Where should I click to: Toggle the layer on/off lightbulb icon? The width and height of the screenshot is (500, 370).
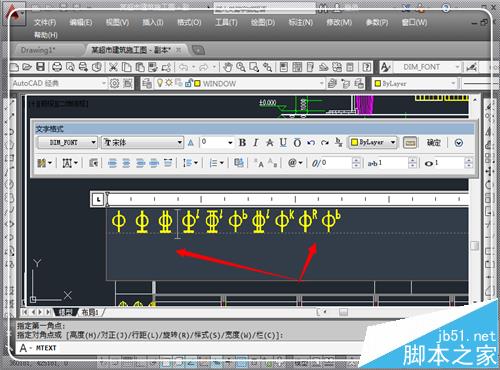click(x=160, y=83)
